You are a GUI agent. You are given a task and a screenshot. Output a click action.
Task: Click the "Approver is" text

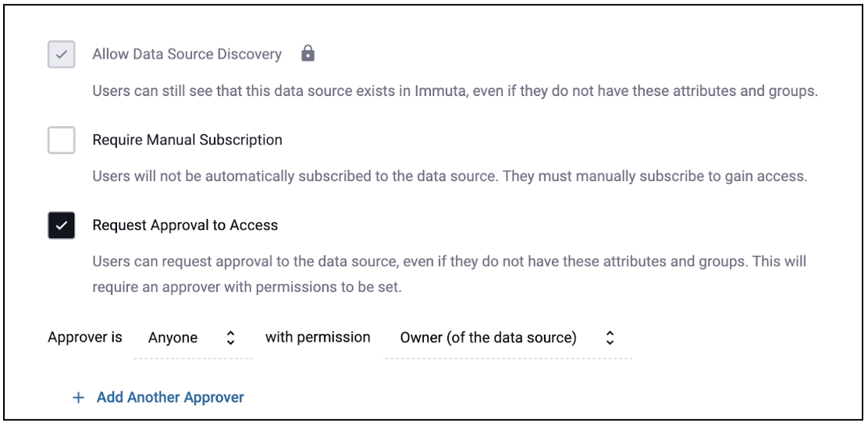[85, 338]
